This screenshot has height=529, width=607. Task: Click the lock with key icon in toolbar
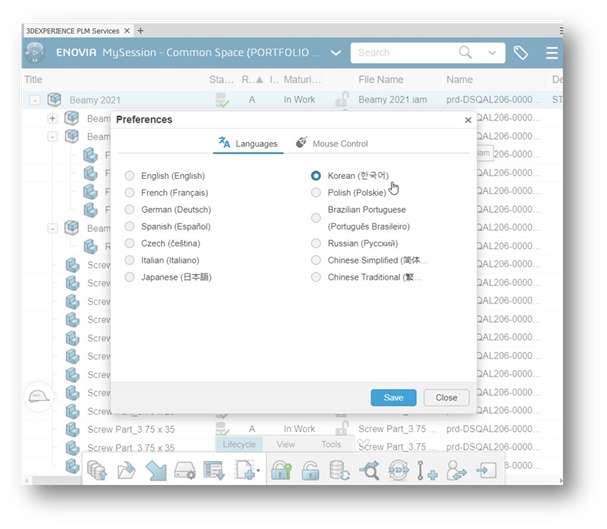[281, 471]
